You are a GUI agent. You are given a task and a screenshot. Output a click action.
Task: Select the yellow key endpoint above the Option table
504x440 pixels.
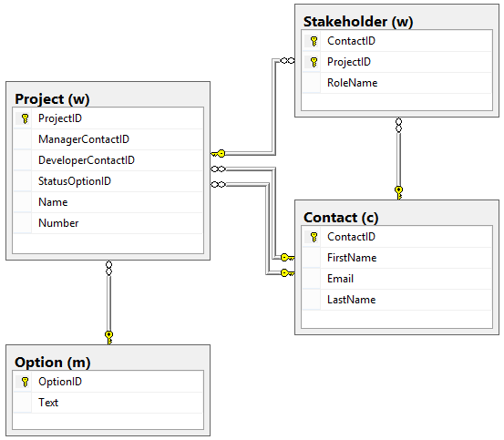click(x=109, y=338)
